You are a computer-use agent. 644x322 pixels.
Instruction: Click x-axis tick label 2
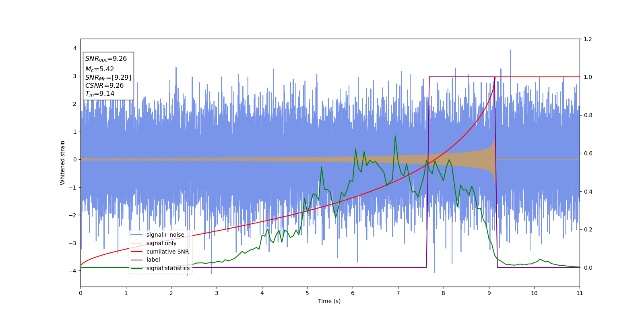tap(171, 293)
